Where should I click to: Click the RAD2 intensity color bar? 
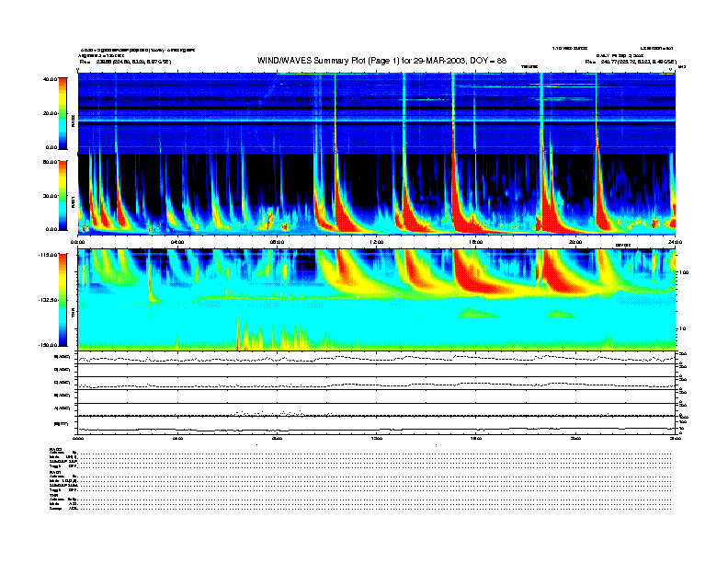[x=63, y=113]
